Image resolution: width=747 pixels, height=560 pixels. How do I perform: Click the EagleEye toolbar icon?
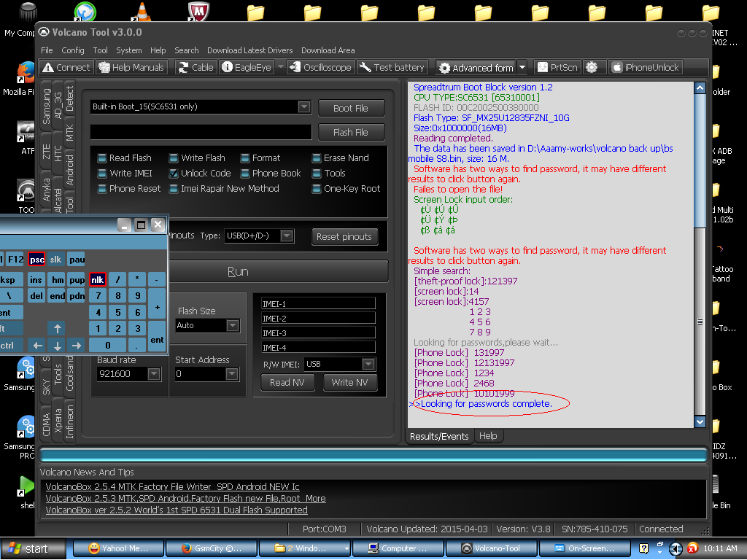(246, 67)
